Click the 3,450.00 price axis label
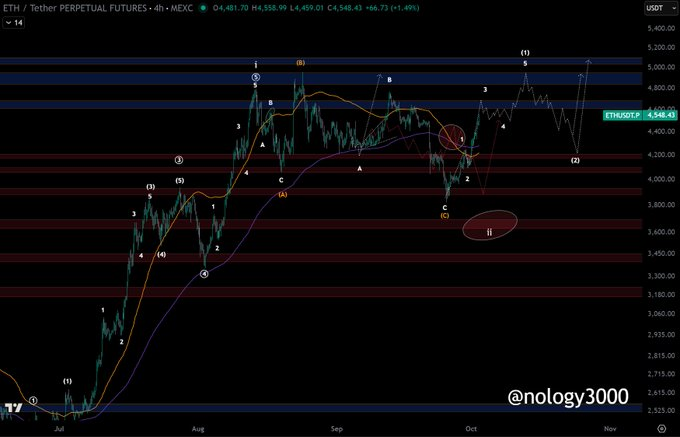The width and height of the screenshot is (680, 437). [x=661, y=253]
